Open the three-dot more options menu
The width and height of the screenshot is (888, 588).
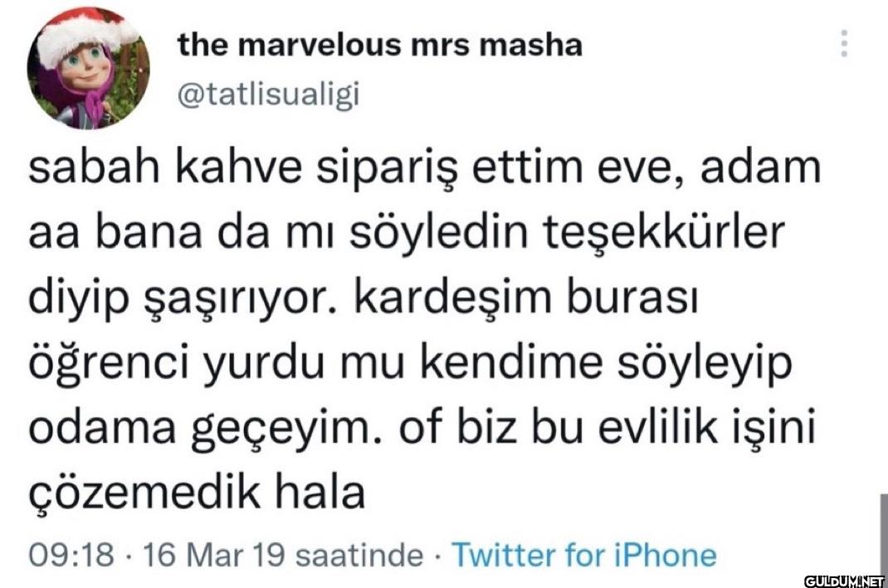844,43
